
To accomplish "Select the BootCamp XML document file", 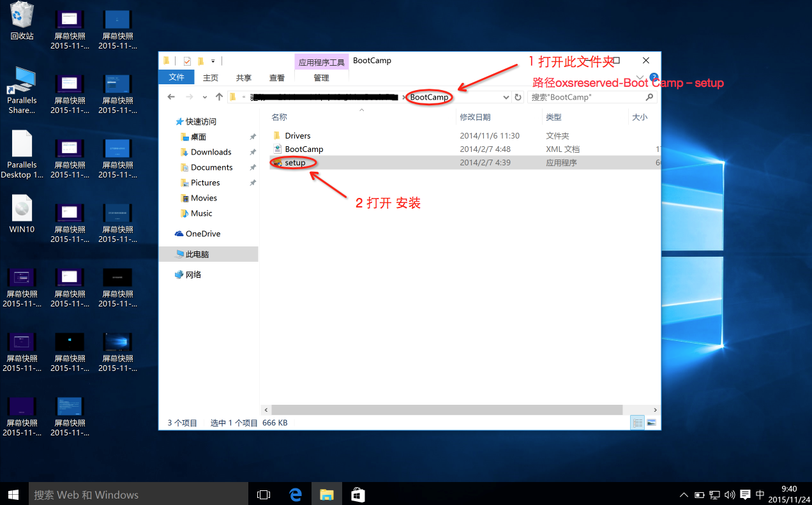I will click(304, 149).
